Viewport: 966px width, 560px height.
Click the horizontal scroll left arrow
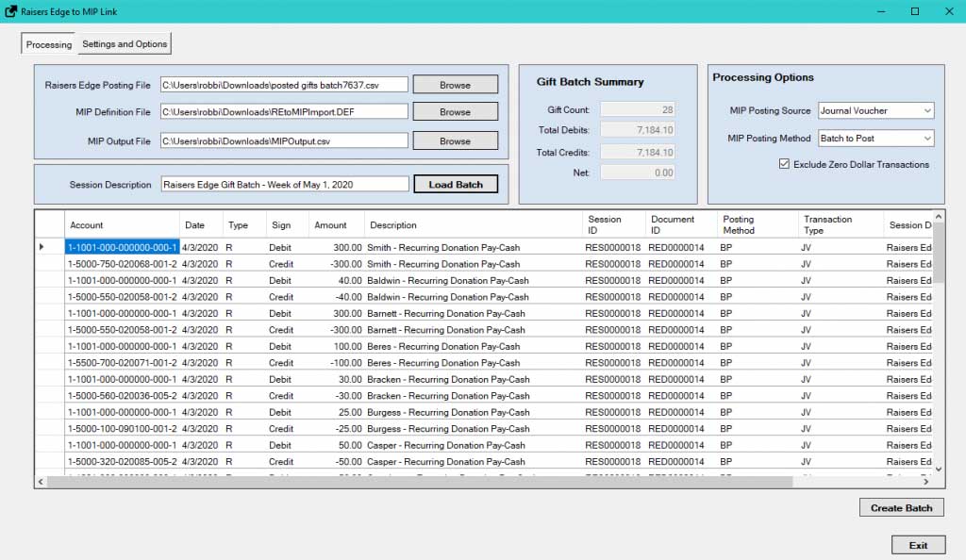(x=41, y=482)
